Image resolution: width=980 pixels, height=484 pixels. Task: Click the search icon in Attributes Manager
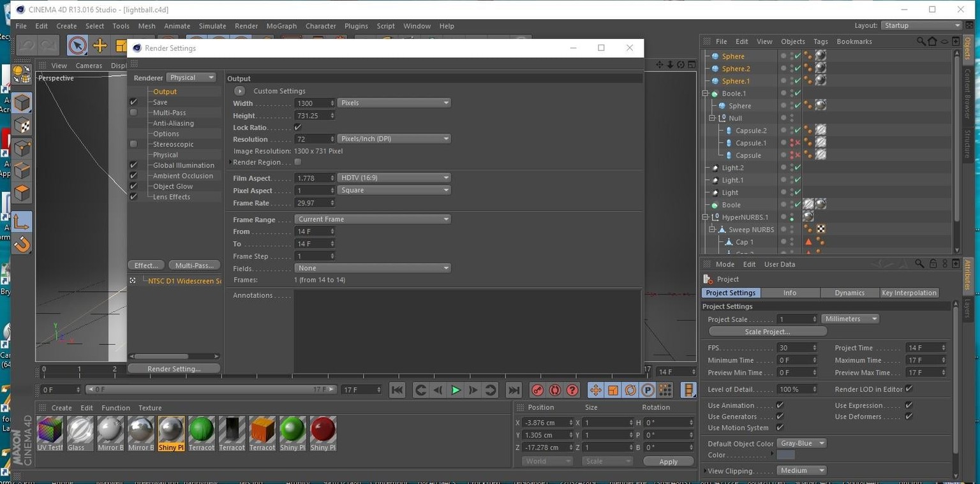[x=919, y=264]
